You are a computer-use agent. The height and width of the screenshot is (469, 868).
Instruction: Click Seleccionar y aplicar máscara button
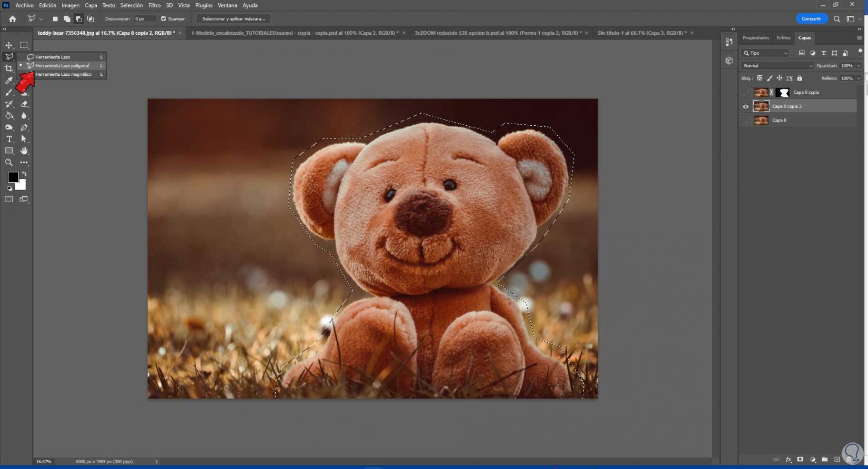(x=234, y=19)
